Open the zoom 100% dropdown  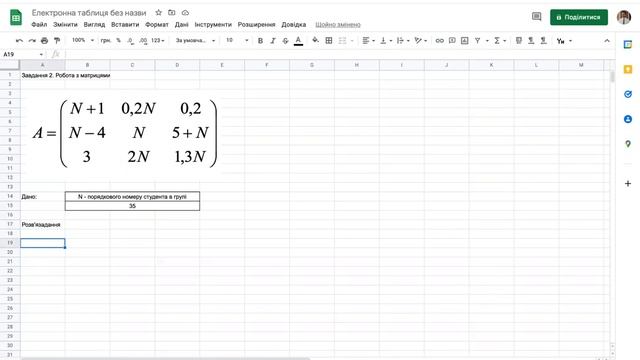click(83, 40)
